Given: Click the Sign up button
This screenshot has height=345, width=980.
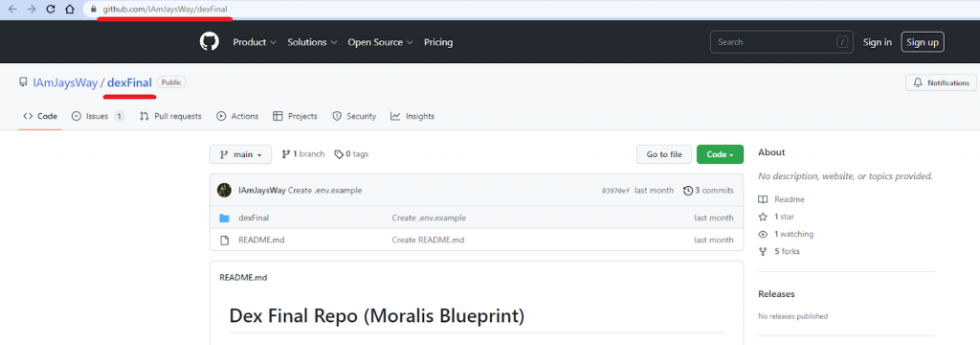Looking at the screenshot, I should [x=923, y=42].
